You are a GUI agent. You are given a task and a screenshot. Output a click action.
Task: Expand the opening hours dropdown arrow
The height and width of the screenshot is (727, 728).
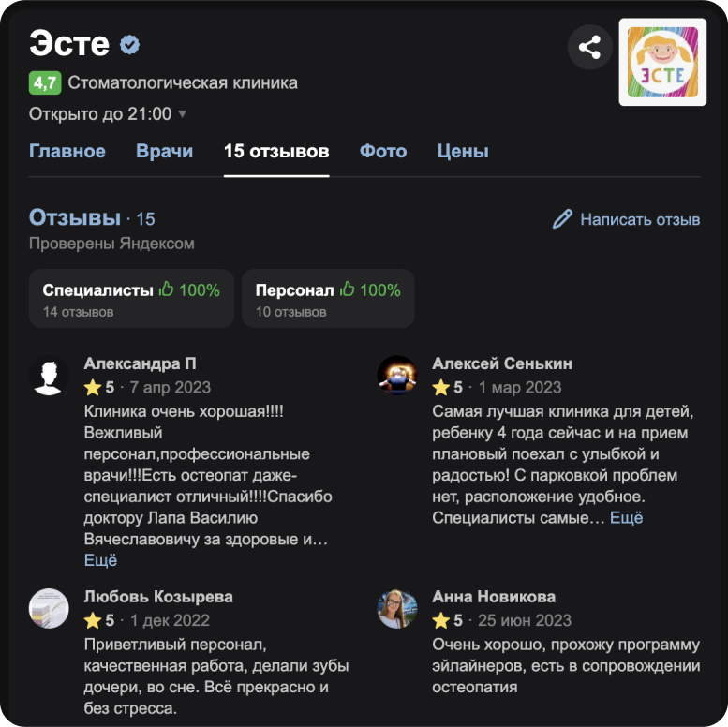click(183, 113)
